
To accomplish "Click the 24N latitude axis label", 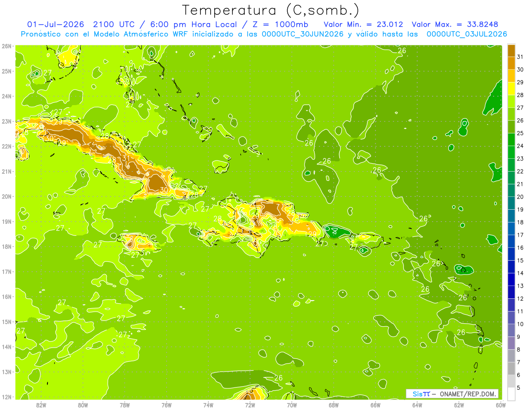I will coord(7,96).
